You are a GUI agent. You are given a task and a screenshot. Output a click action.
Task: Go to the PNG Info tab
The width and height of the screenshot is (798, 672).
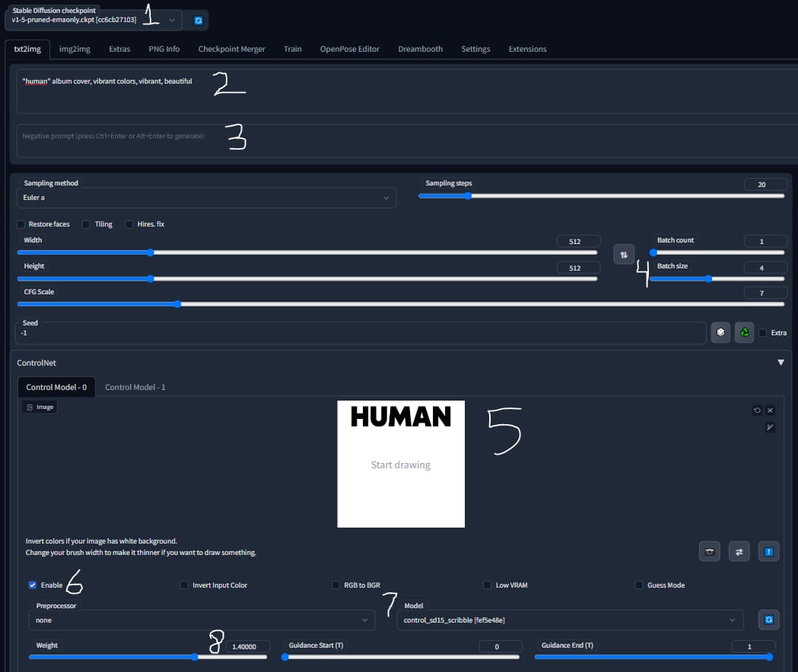(x=164, y=49)
